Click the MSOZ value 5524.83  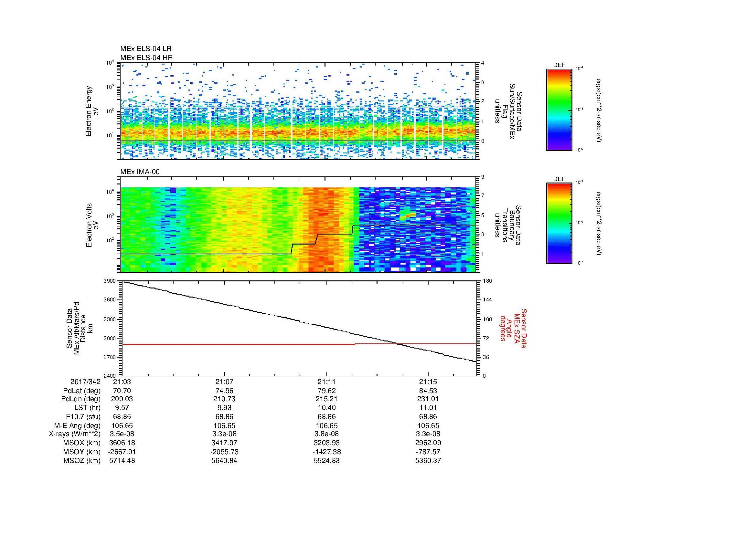click(x=326, y=461)
